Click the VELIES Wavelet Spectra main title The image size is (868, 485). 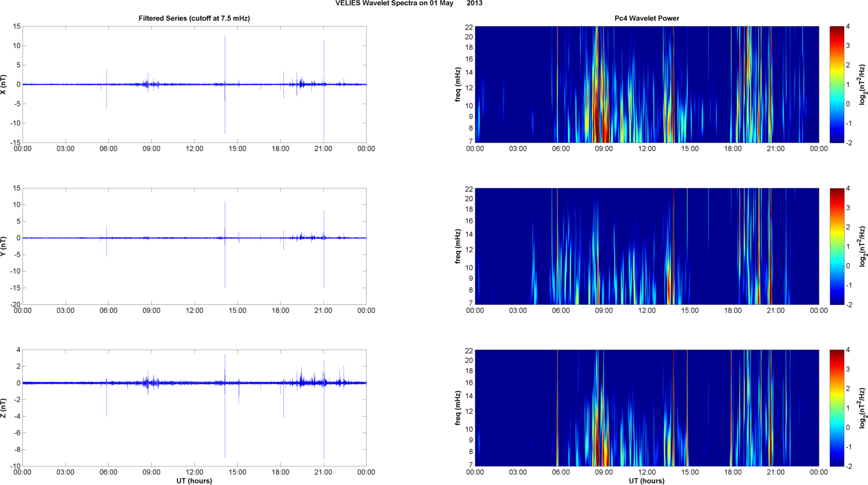[x=408, y=3]
